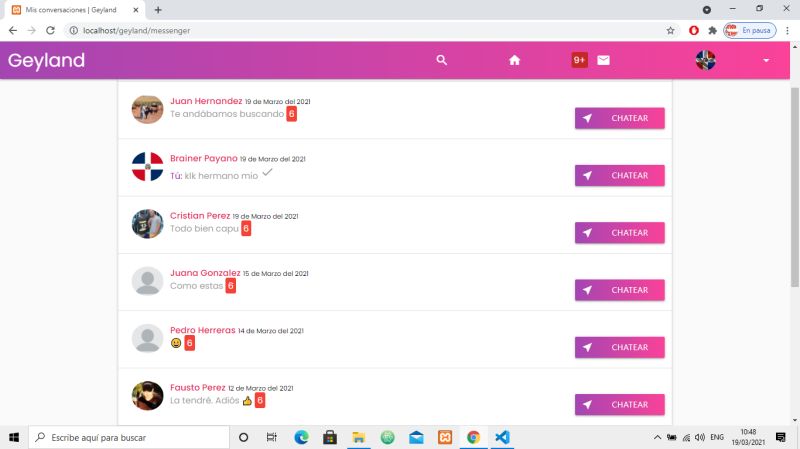Open the Extensions puzzle icon
800x449 pixels.
713,31
